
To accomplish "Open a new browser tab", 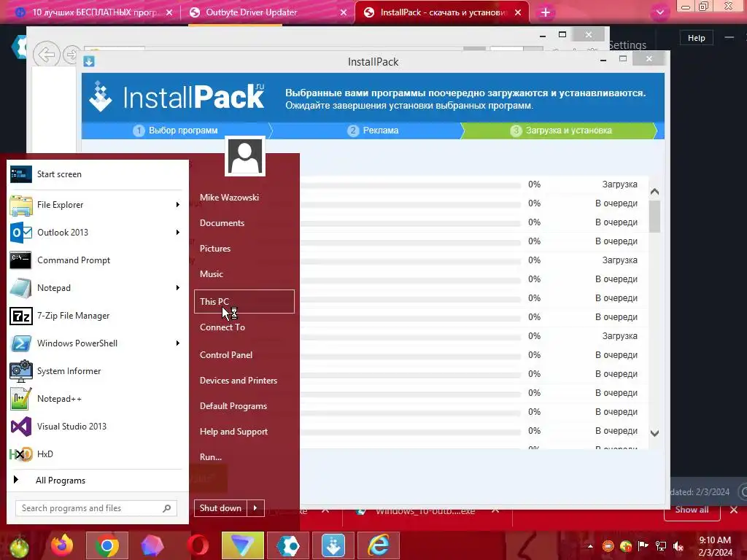I will pyautogui.click(x=546, y=13).
